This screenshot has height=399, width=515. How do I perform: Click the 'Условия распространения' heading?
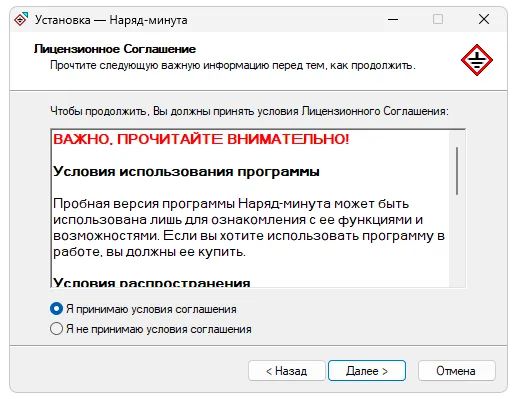click(152, 282)
